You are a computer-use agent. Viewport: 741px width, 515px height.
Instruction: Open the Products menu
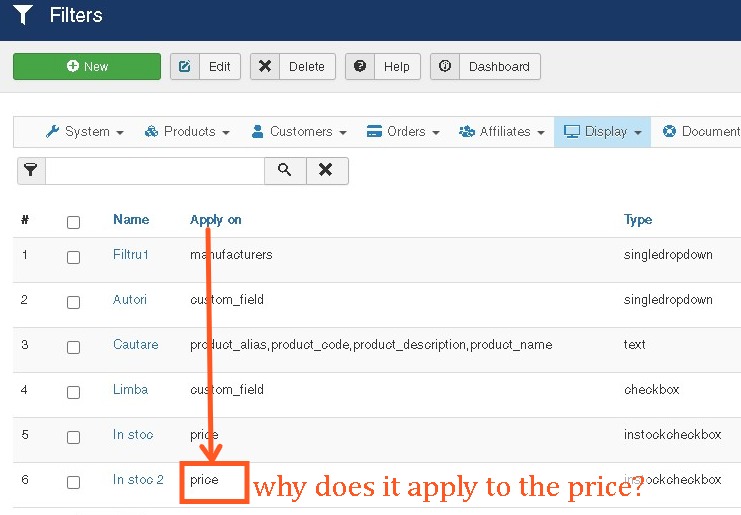coord(187,131)
